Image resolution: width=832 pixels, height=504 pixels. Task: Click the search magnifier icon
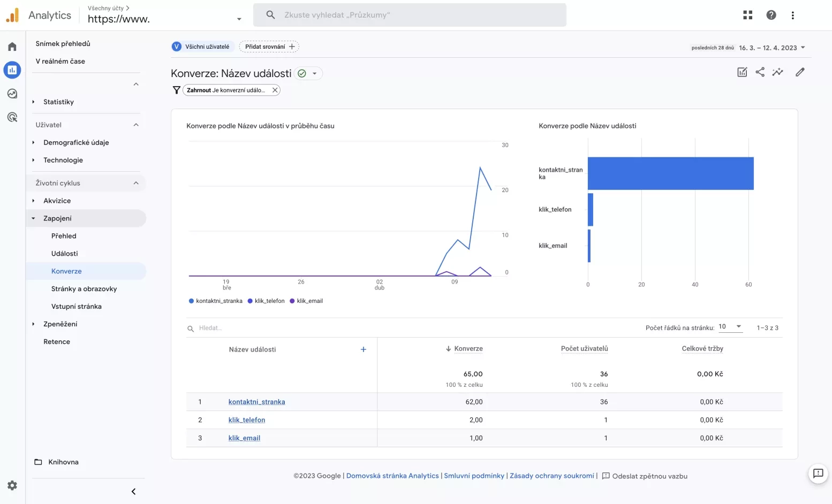pyautogui.click(x=271, y=15)
